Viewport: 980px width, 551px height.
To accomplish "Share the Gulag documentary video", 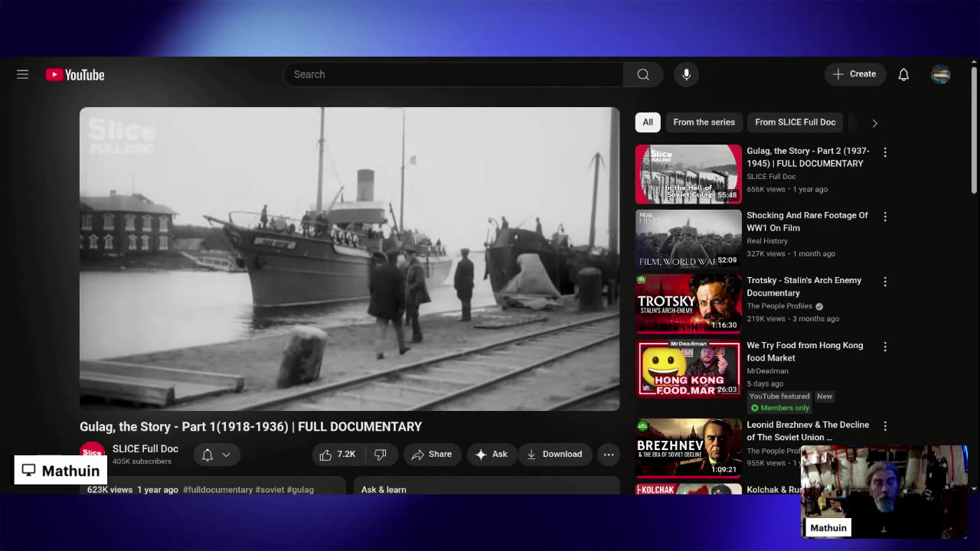I will coord(433,454).
